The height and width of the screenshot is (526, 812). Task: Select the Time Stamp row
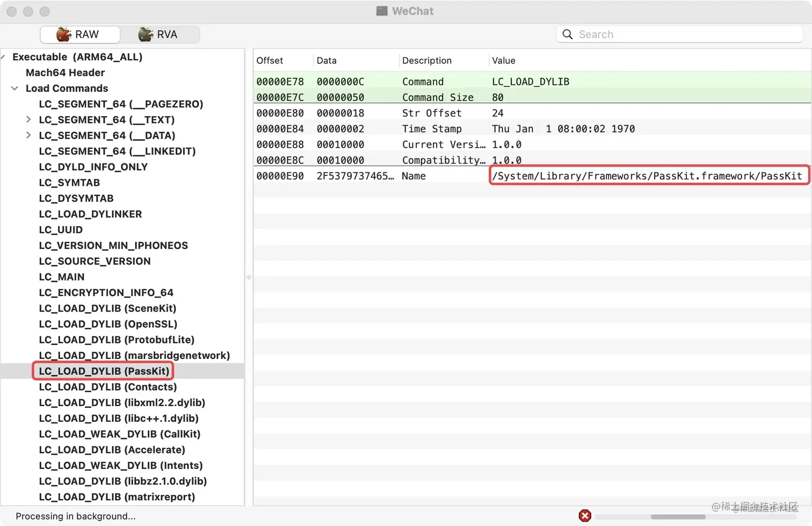pos(532,128)
